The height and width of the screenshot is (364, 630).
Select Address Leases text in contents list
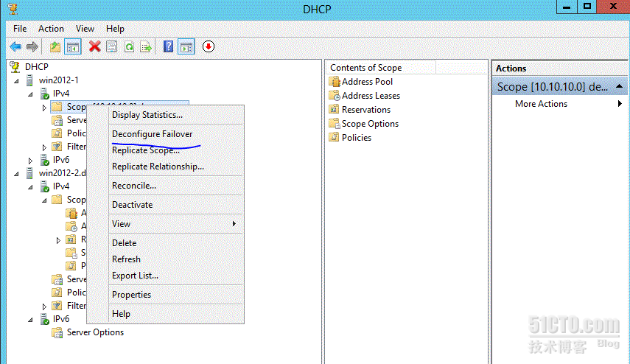coord(371,96)
